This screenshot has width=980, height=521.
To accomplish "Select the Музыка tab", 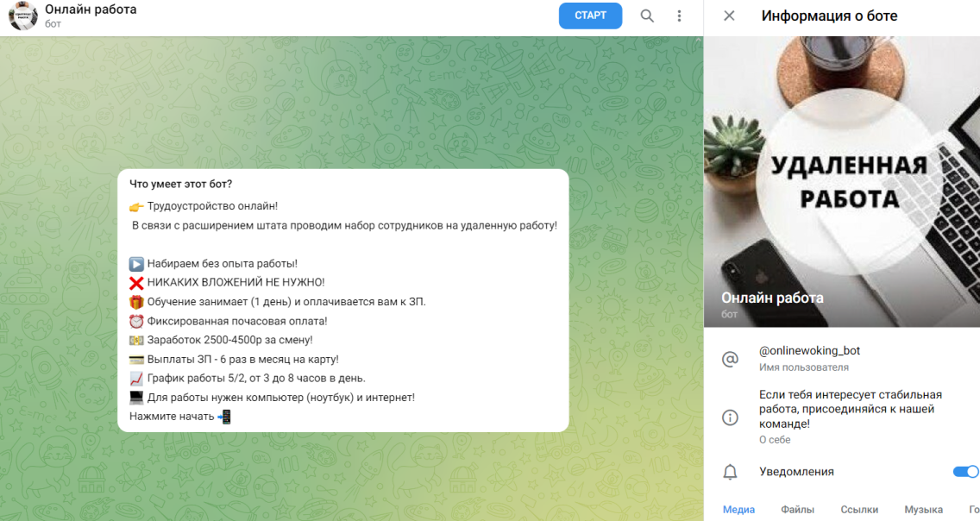I will (x=923, y=510).
